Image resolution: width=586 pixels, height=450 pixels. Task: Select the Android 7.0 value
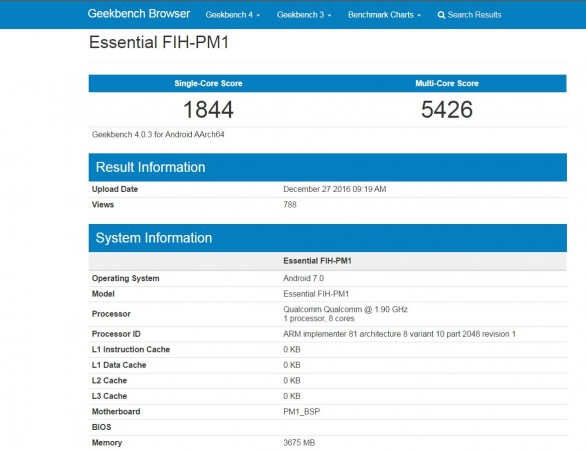click(303, 278)
